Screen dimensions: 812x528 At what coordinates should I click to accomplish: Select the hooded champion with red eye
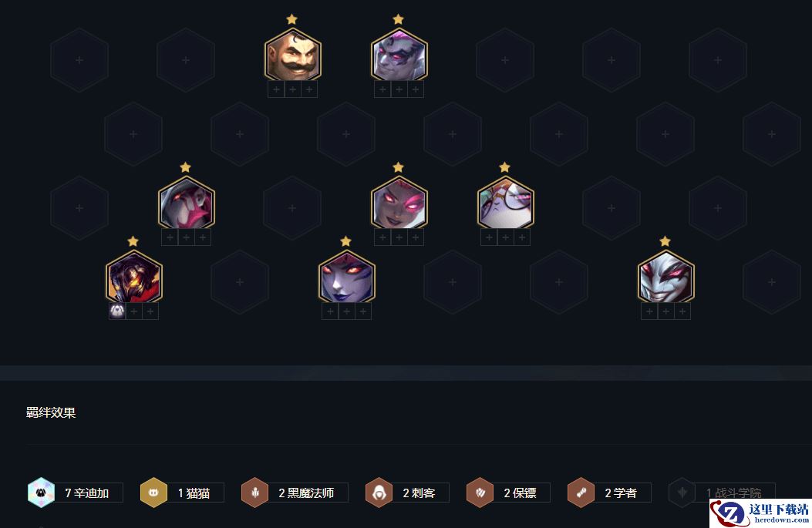tap(187, 202)
